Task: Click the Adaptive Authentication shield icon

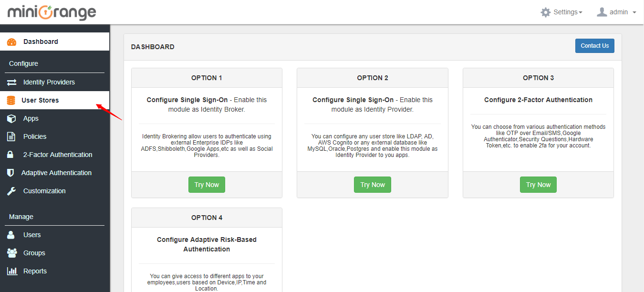Action: [10, 172]
